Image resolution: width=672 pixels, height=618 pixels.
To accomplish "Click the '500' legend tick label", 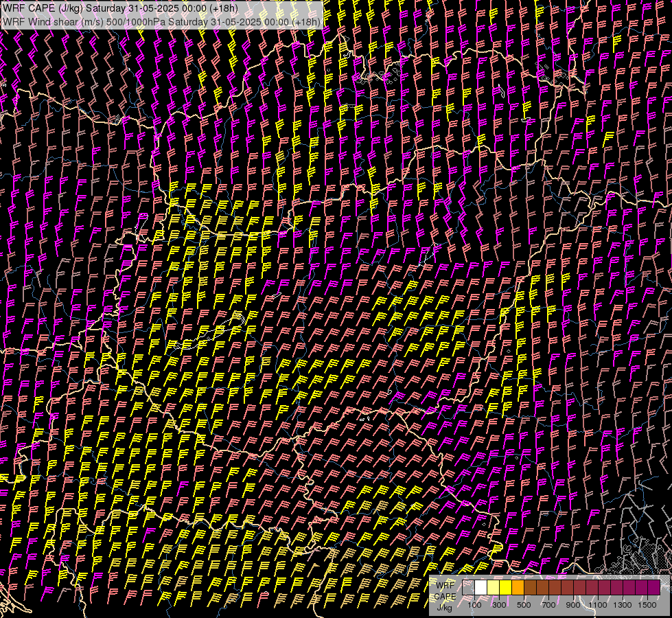I will [524, 605].
